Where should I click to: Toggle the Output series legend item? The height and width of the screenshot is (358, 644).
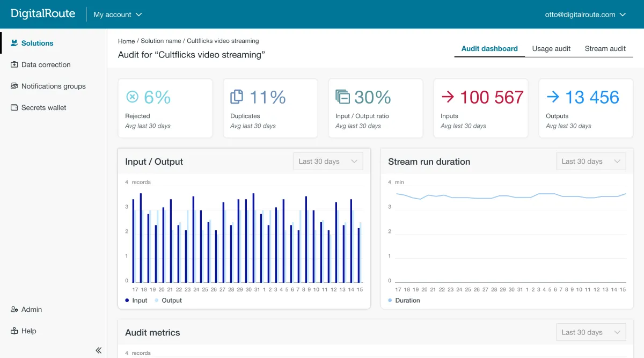tap(168, 301)
